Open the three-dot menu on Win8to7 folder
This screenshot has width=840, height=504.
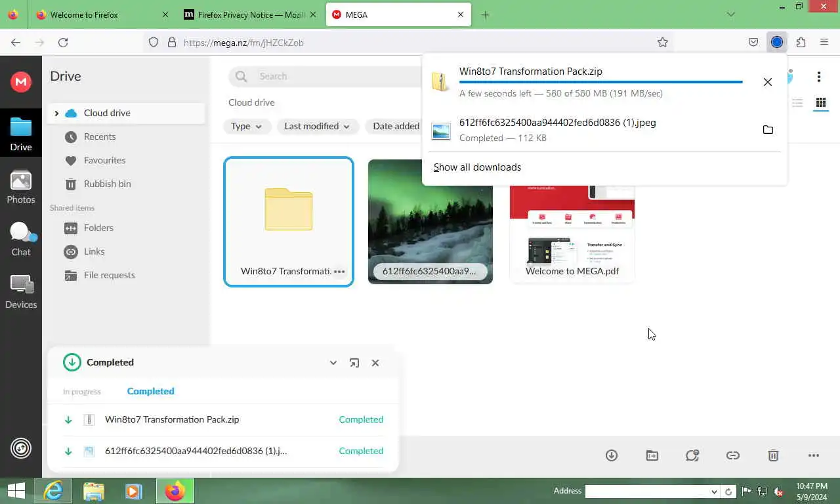click(x=339, y=271)
